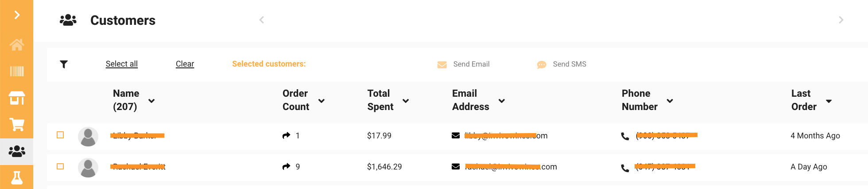Open the storefront sidebar icon
The width and height of the screenshot is (868, 189).
[17, 98]
